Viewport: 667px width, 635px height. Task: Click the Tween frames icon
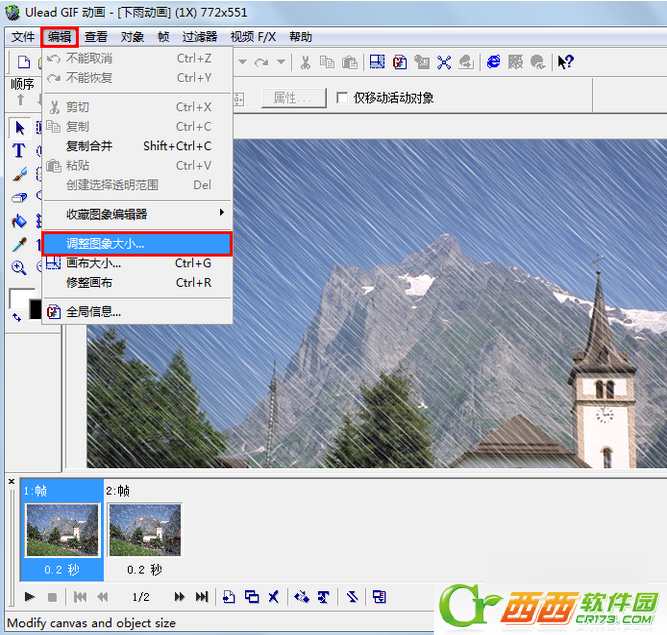(x=302, y=597)
